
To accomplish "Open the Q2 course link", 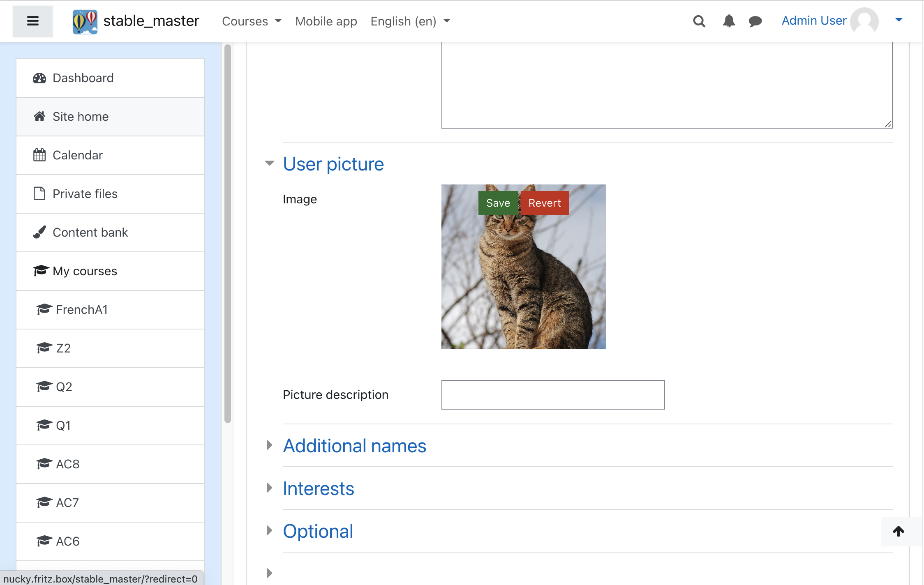I will click(x=110, y=387).
